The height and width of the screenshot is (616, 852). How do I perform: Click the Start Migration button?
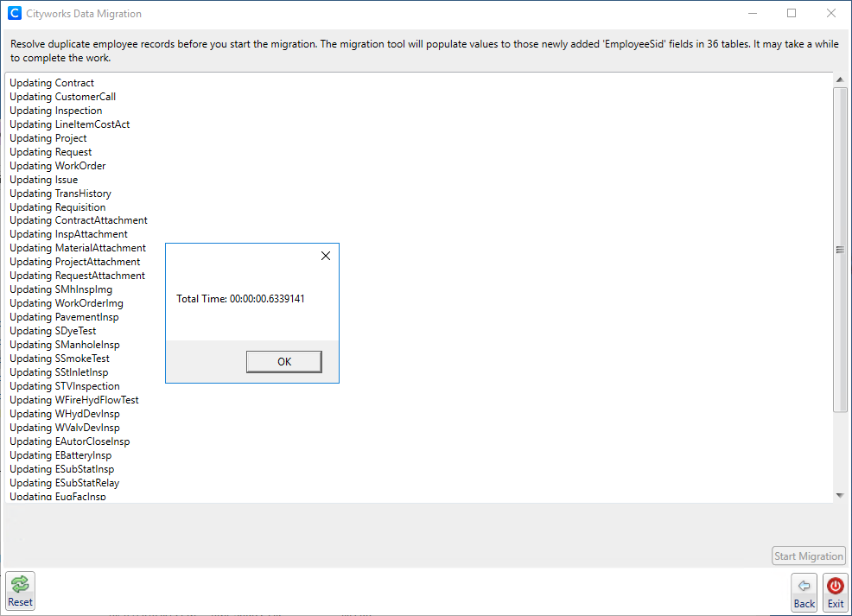pos(808,556)
